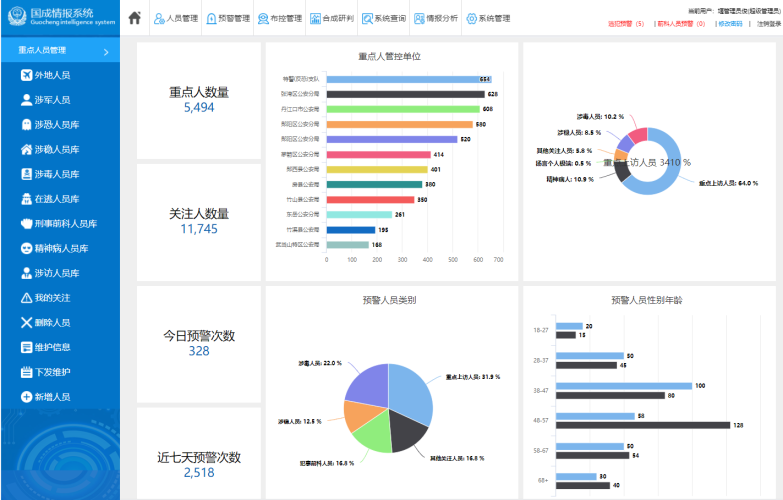The width and height of the screenshot is (783, 500).
Task: Click the house icon for 涉稳人员库
Action: coord(27,150)
